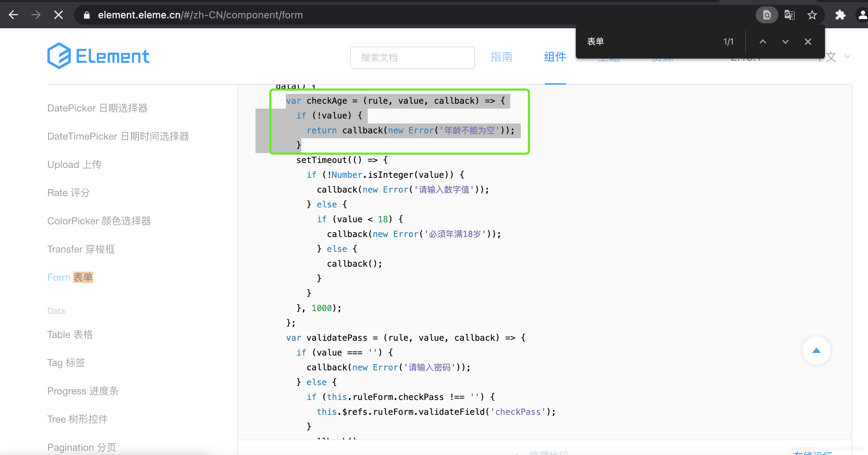Open the 指南 guide tab

(x=501, y=57)
